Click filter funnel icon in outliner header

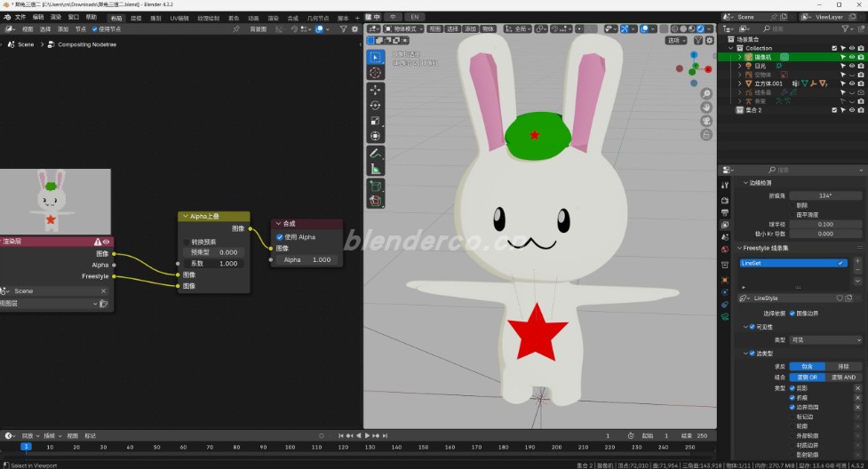(845, 28)
